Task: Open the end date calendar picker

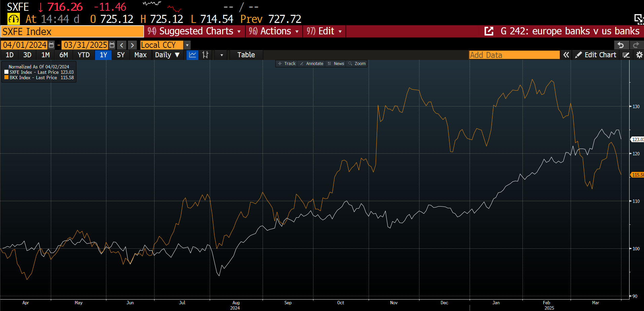Action: (112, 45)
